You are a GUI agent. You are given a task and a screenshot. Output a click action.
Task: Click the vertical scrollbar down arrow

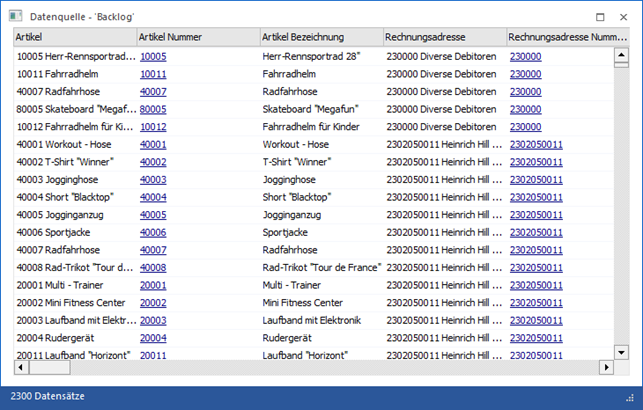(x=620, y=352)
